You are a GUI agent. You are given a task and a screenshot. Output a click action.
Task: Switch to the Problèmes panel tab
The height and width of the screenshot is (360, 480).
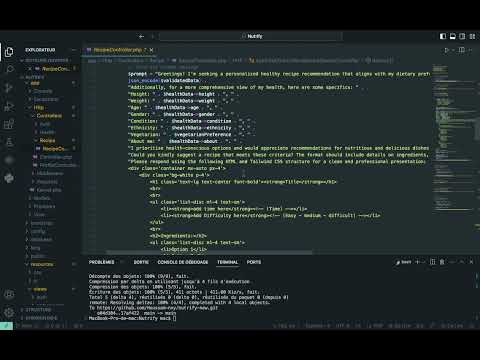tap(102, 262)
